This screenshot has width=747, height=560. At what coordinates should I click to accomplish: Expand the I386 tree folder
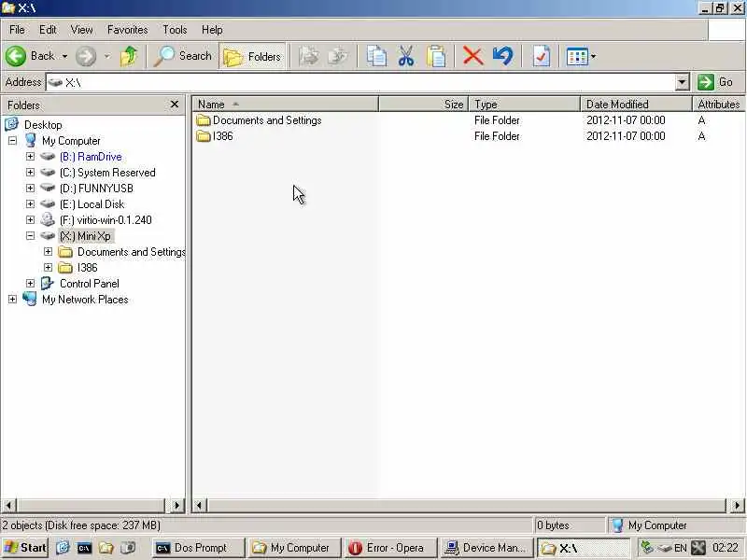tap(48, 268)
